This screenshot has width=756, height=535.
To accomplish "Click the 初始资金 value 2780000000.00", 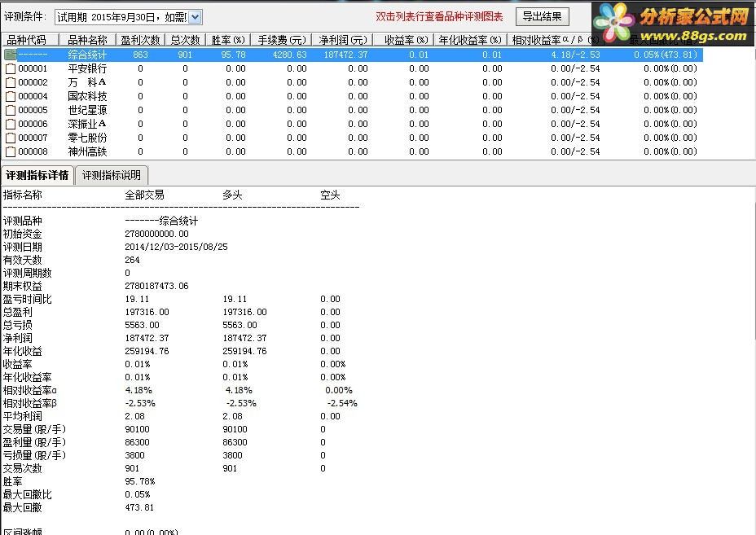I will tap(156, 234).
